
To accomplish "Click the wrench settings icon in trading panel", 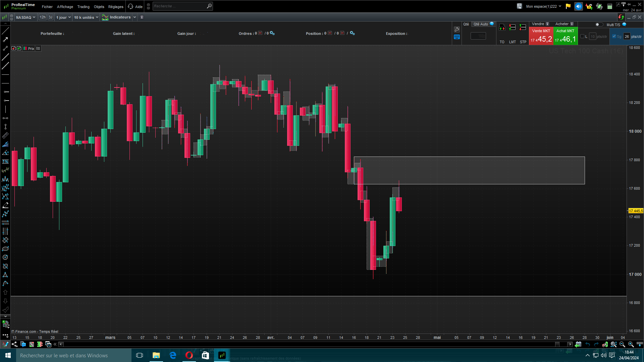I will [457, 29].
